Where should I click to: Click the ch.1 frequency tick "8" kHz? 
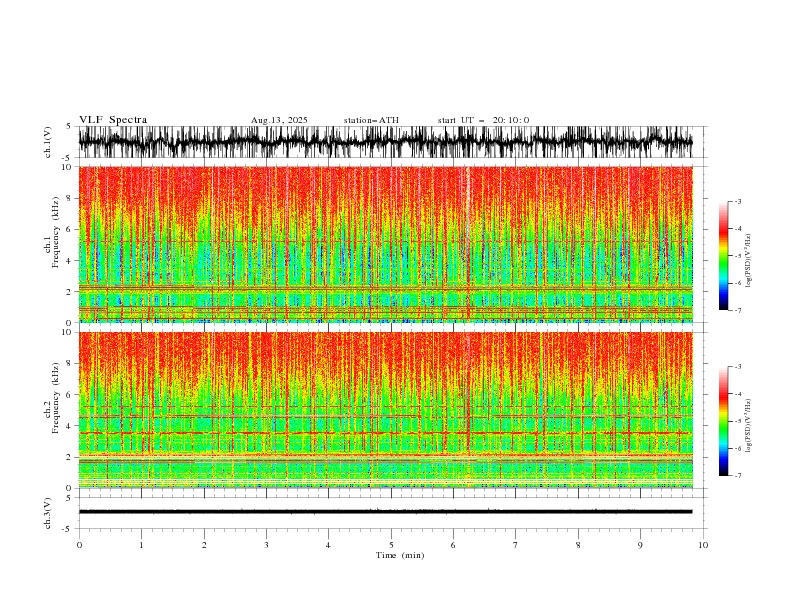[x=69, y=198]
